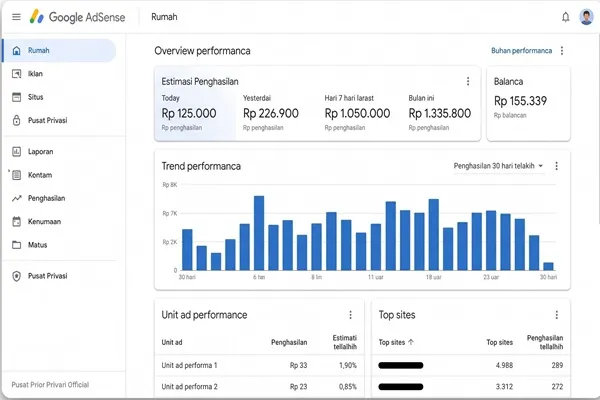Click the lock icon beside Pusat Privasi
Screen dimensions: 600x400
16,121
